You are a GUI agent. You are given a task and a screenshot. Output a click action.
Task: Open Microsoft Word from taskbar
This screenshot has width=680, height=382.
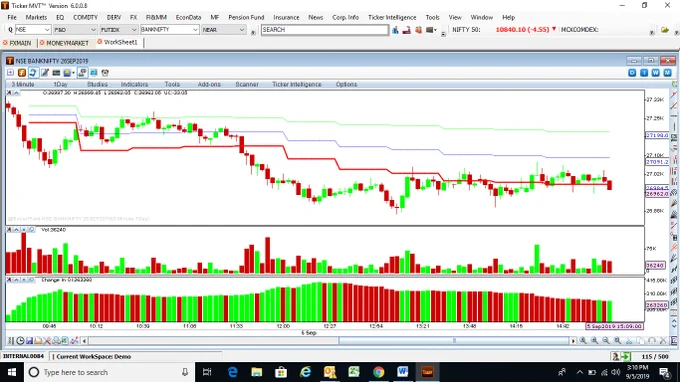pyautogui.click(x=402, y=372)
